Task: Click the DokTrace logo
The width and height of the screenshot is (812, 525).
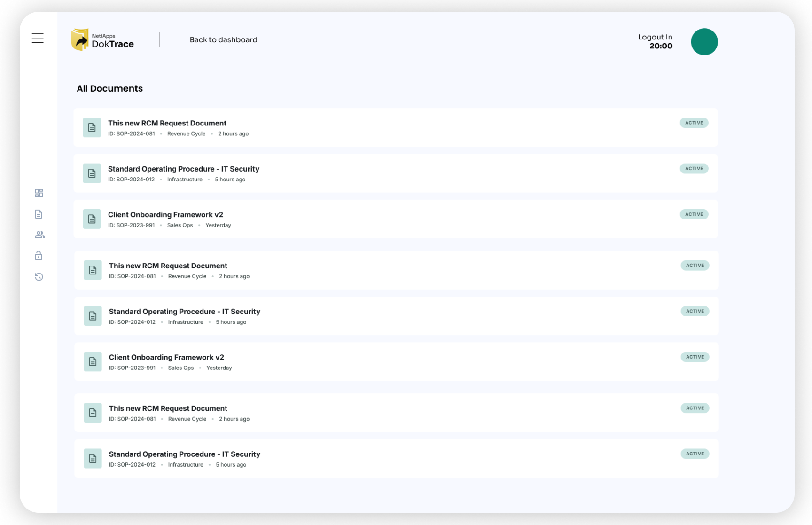Action: [x=102, y=40]
